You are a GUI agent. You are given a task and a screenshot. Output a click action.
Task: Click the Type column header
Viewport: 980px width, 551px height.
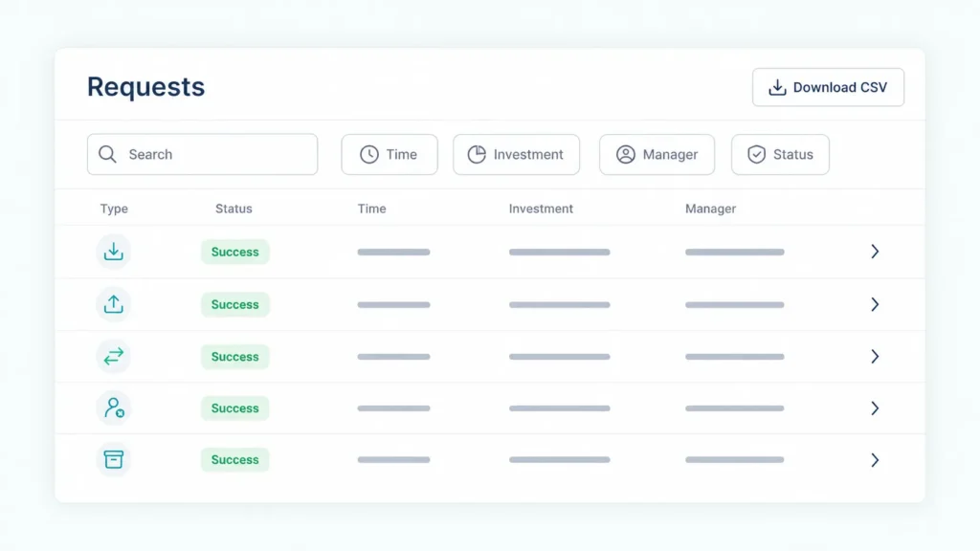(114, 209)
